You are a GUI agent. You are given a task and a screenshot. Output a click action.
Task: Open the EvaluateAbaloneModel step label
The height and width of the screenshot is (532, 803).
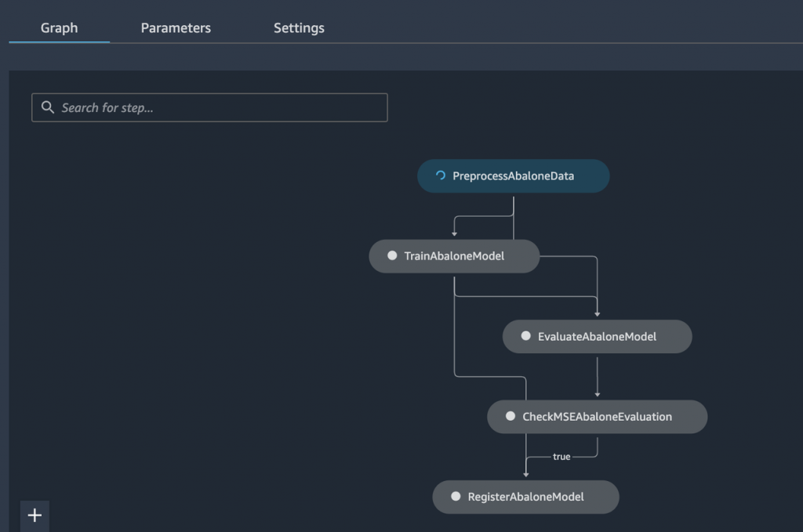click(x=597, y=337)
